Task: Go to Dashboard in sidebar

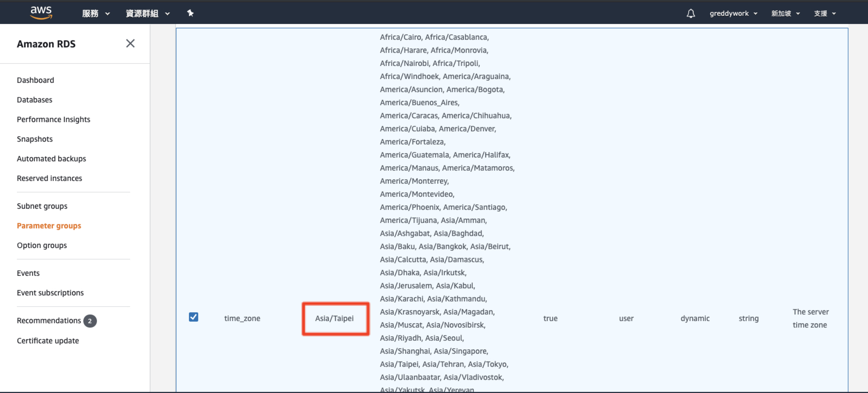Action: (x=35, y=80)
